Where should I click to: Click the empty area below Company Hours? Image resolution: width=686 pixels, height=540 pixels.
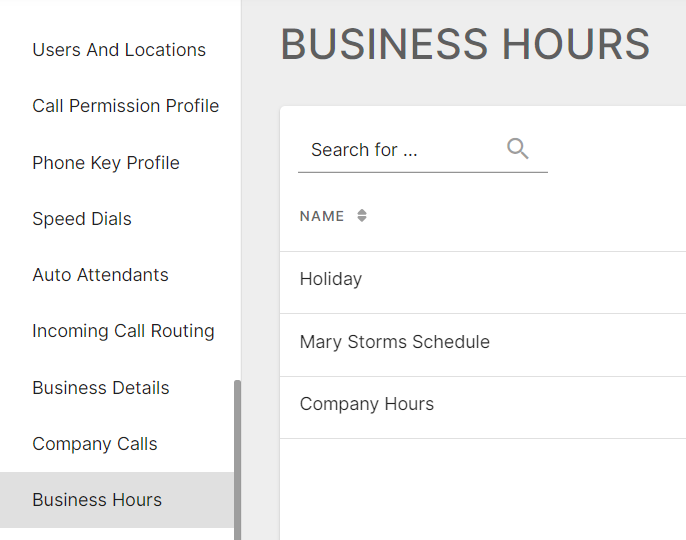point(483,489)
